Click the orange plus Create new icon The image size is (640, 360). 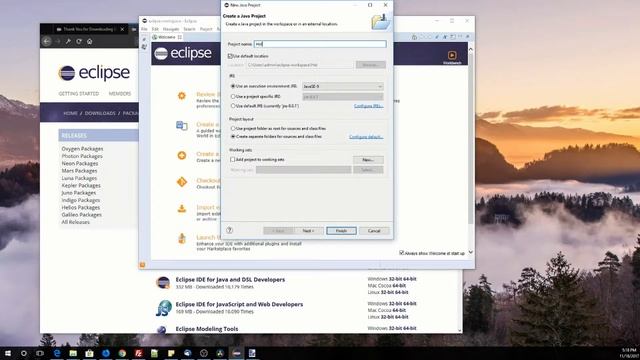point(182,155)
